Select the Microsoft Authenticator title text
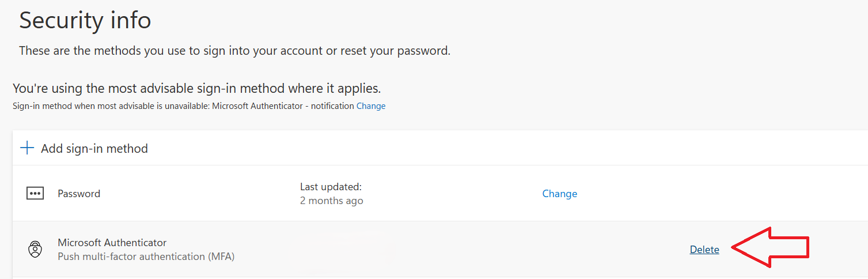 pyautogui.click(x=112, y=243)
